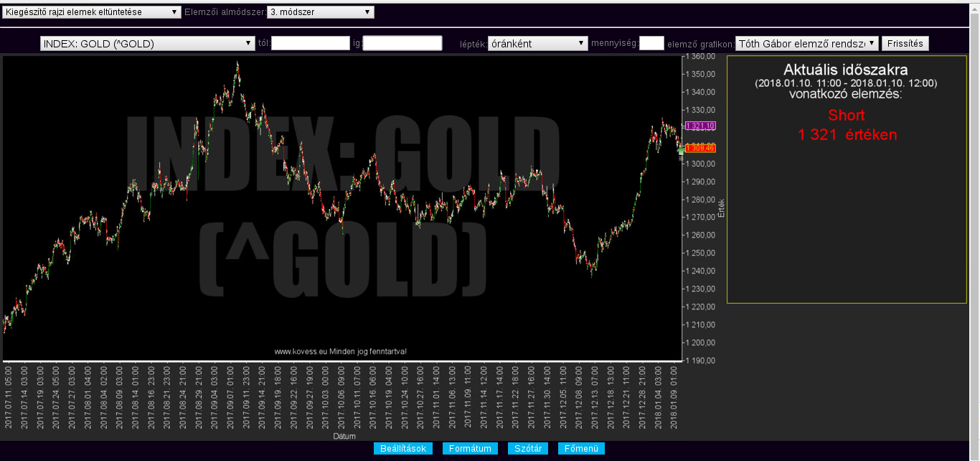
Task: Click the 'tól' start date field
Action: (310, 44)
